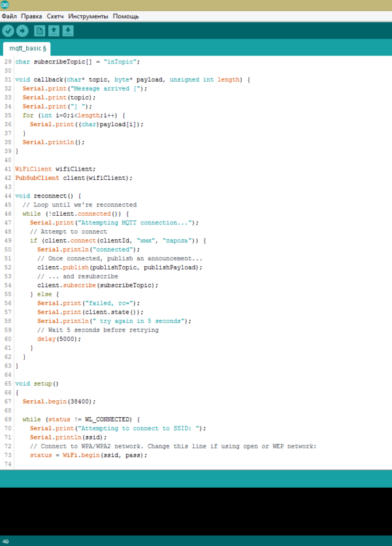This screenshot has width=392, height=546.
Task: Click the Save sketch (down arrow) icon
Action: pyautogui.click(x=68, y=31)
